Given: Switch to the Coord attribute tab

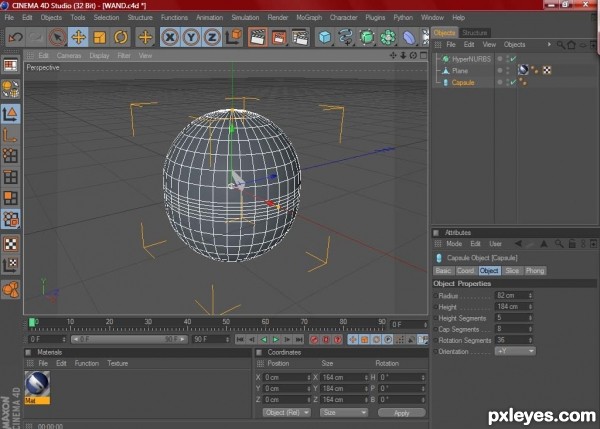Looking at the screenshot, I should click(x=465, y=271).
